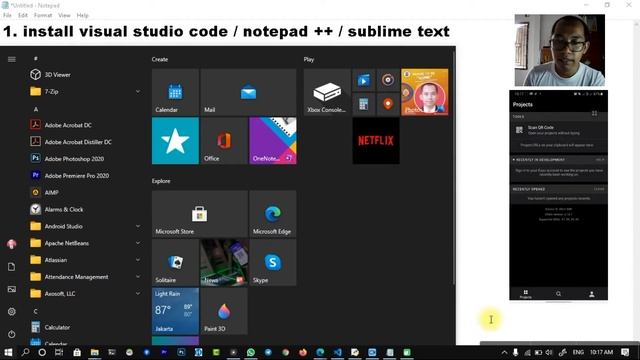Open the Solitaire tile
The image size is (640, 360).
(x=175, y=262)
